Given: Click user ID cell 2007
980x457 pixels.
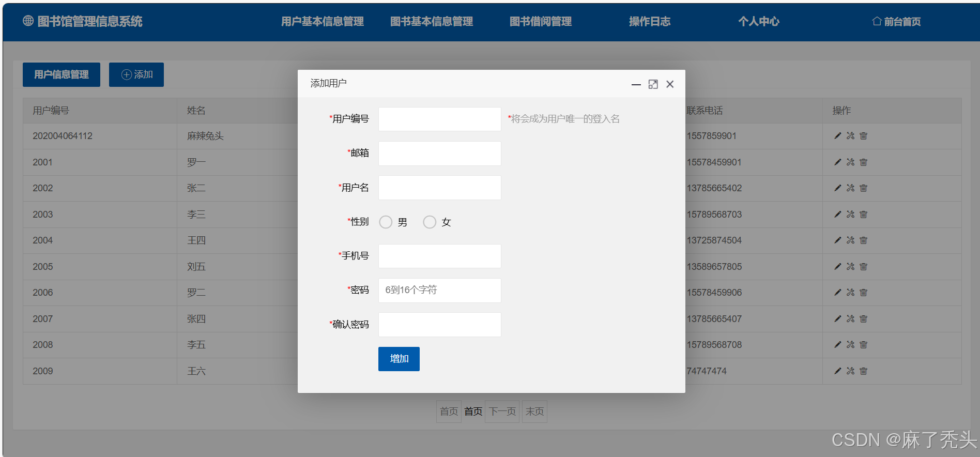Looking at the screenshot, I should [43, 319].
